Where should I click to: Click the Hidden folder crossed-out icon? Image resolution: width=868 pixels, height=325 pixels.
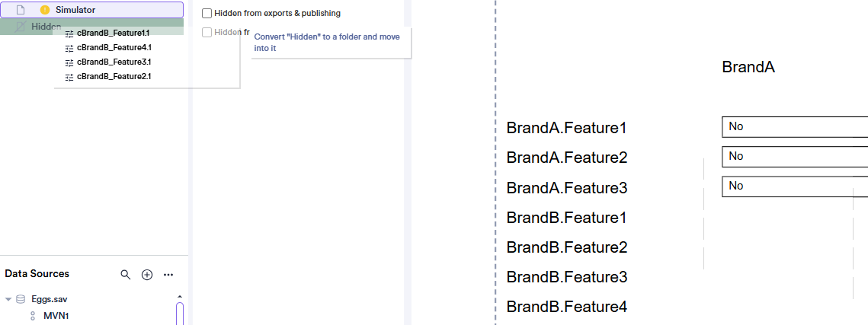click(x=21, y=27)
